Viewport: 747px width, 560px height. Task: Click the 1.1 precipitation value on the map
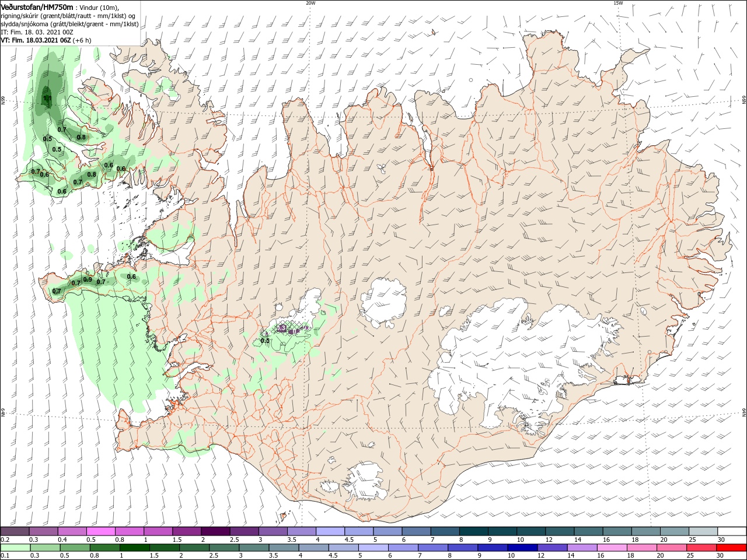click(x=48, y=99)
